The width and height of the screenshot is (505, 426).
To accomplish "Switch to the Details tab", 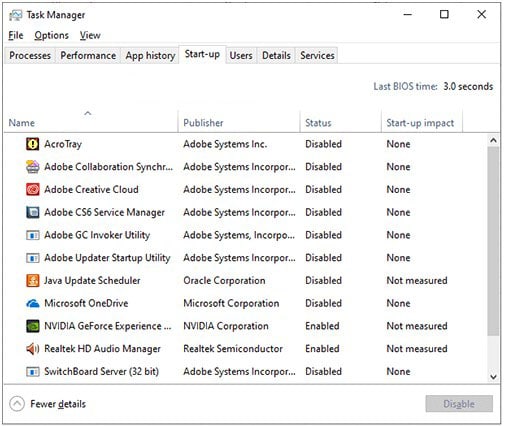I will [x=276, y=55].
